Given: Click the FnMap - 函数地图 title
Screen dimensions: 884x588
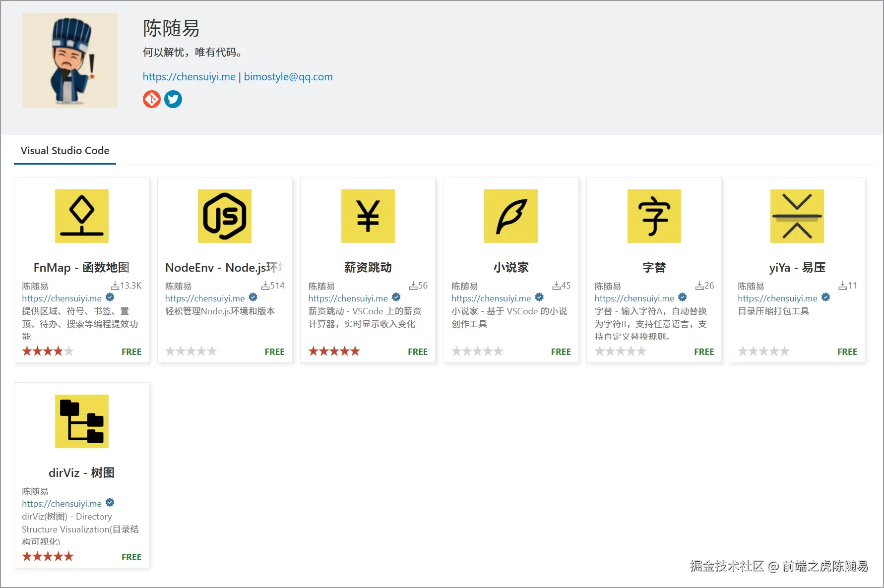Looking at the screenshot, I should coord(82,268).
